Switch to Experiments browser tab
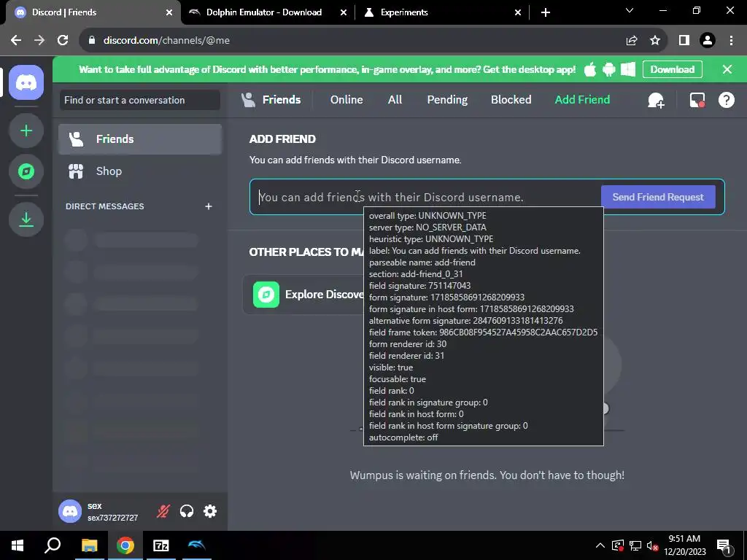The image size is (747, 560). [x=404, y=12]
